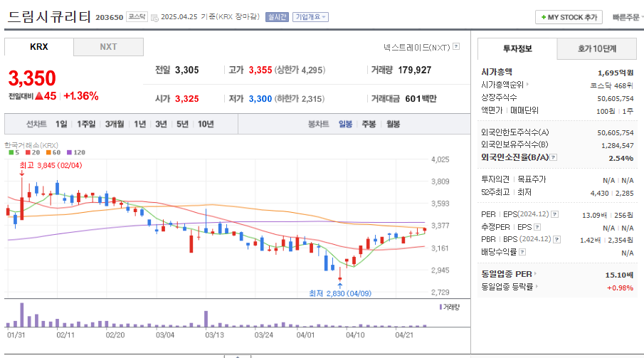Click the 시가 value 3,325
This screenshot has width=644, height=358.
(187, 99)
